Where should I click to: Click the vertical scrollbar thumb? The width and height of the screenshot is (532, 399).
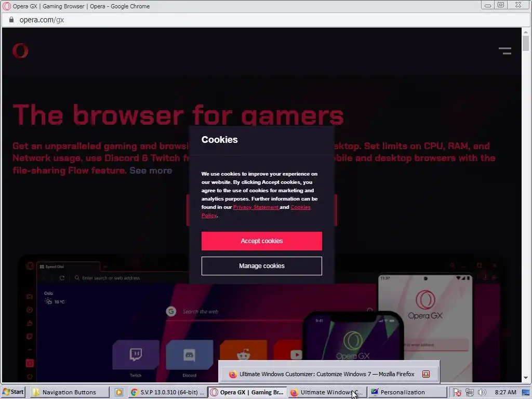pos(526,44)
